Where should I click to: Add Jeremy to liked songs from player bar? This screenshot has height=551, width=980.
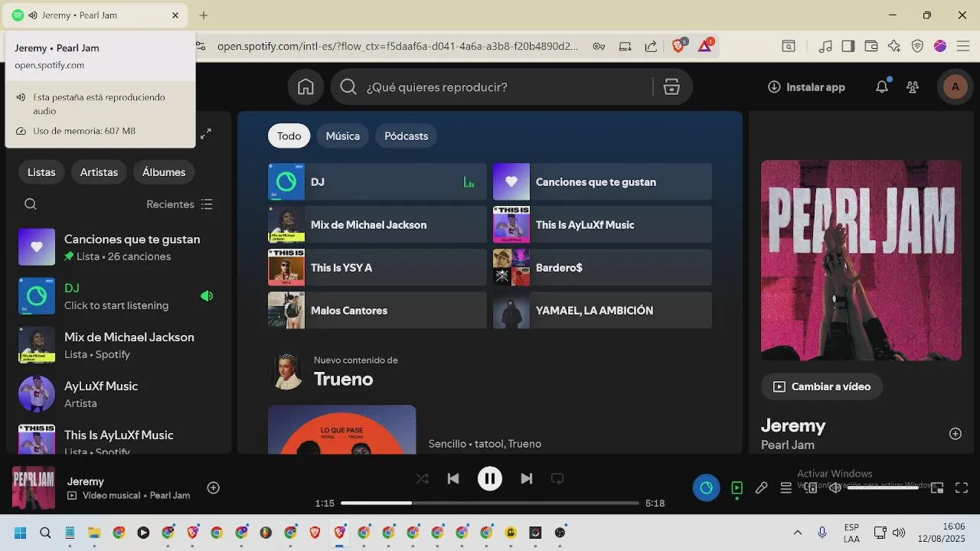pos(214,487)
